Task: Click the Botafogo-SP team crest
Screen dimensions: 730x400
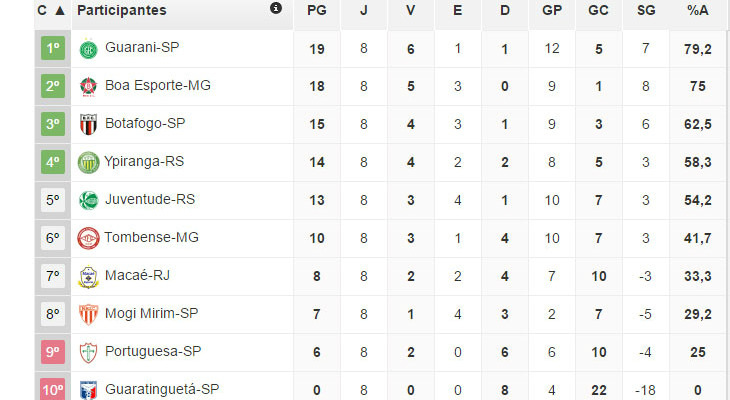Action: pyautogui.click(x=89, y=124)
